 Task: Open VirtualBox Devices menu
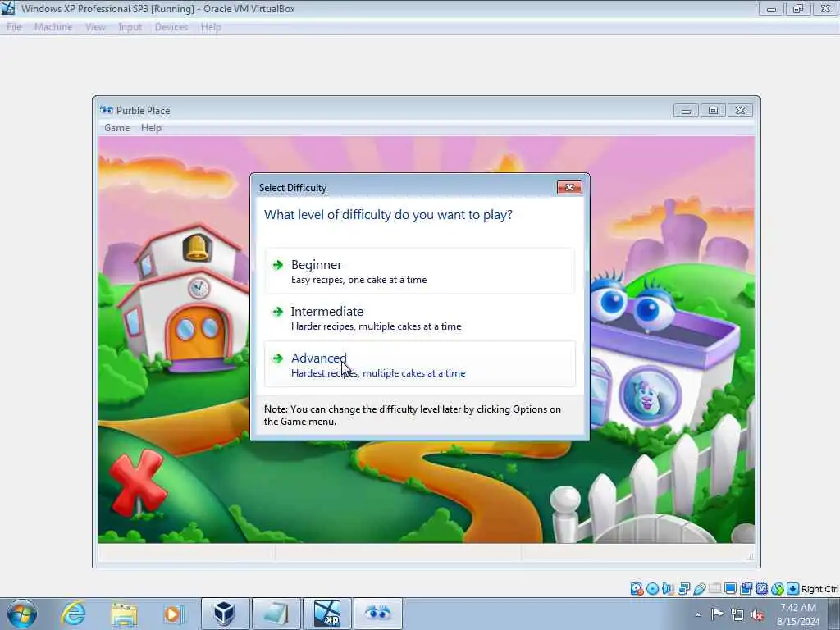tap(171, 27)
